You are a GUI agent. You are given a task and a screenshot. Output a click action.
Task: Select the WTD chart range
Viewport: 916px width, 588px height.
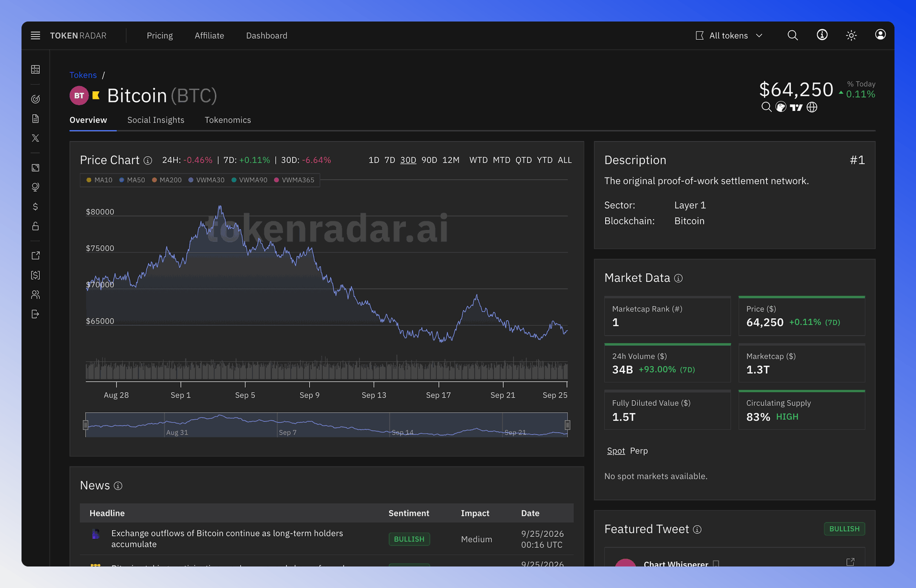point(479,160)
